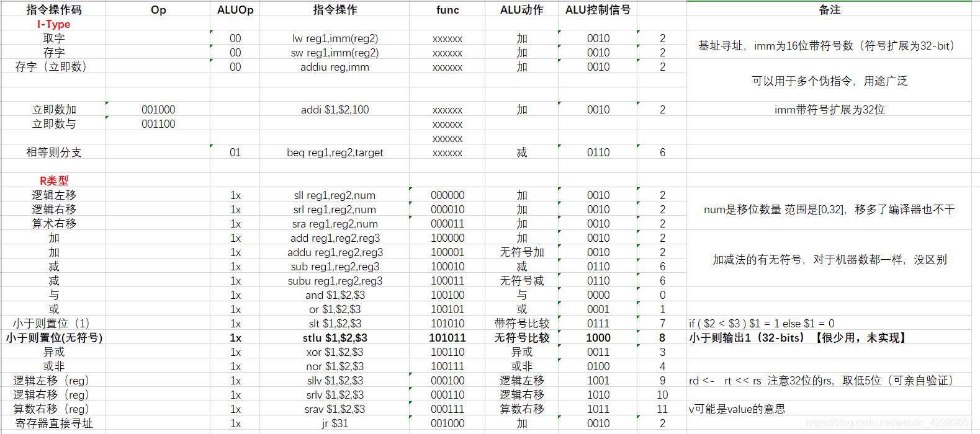This screenshot has height=434, width=980.
Task: Click the nor $1,$2,$3 cell
Action: coord(335,366)
